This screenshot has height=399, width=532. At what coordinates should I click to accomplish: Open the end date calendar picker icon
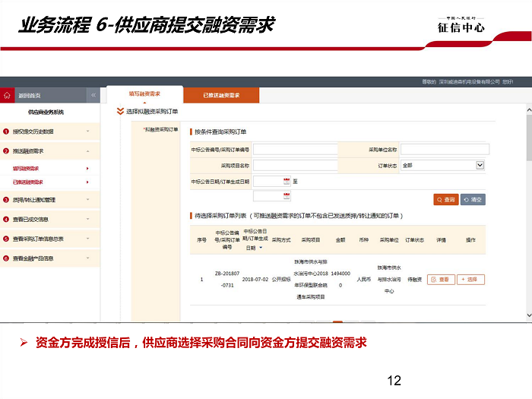[x=287, y=196]
